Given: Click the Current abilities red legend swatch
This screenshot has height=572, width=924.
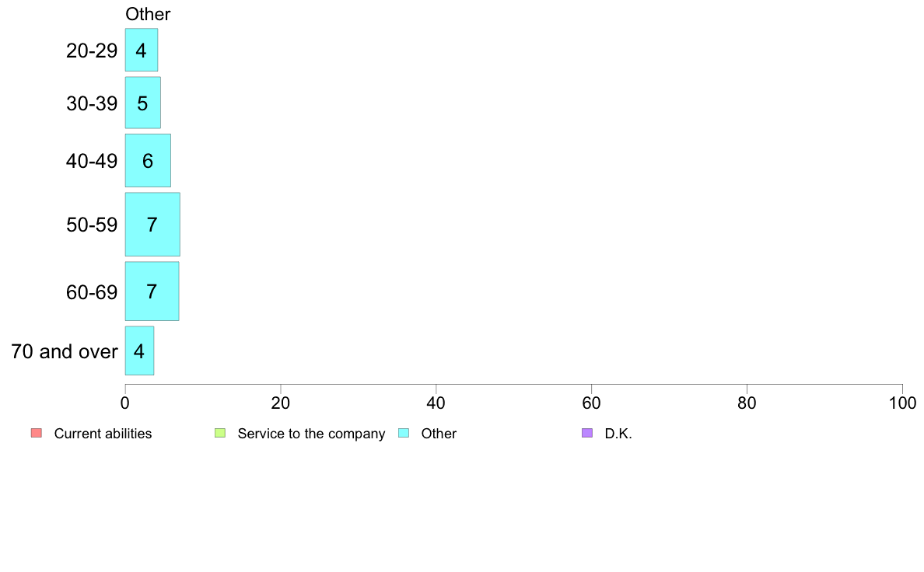Looking at the screenshot, I should pos(36,433).
